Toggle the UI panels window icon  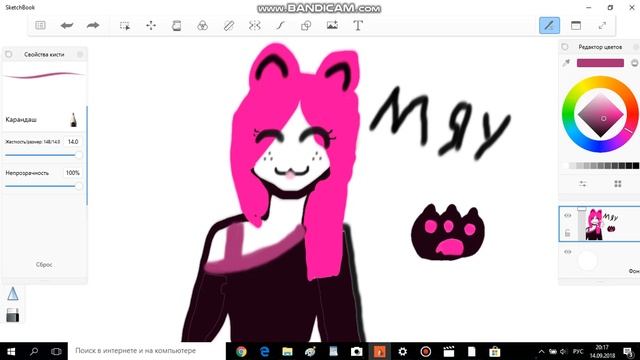point(576,25)
